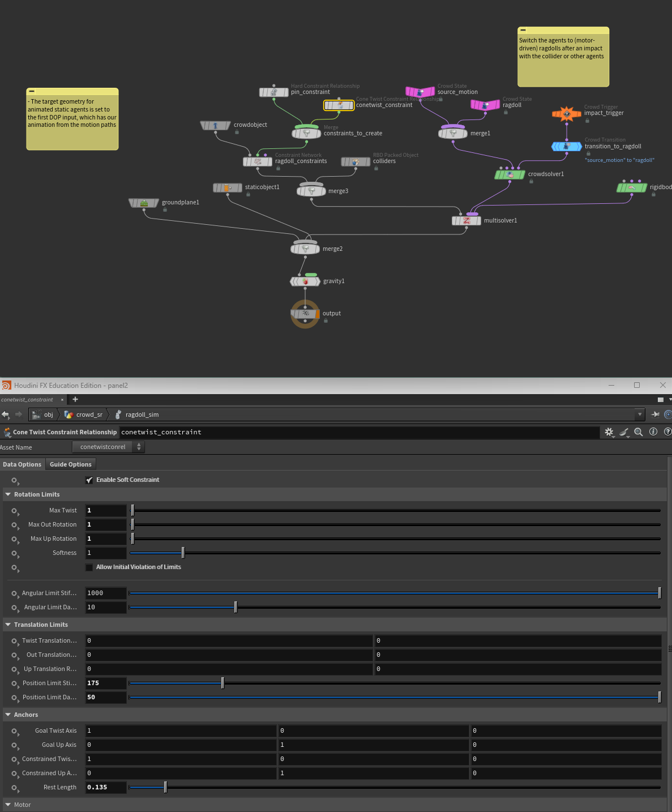Click the Softness slider handle
This screenshot has height=812, width=672.
pyautogui.click(x=183, y=553)
